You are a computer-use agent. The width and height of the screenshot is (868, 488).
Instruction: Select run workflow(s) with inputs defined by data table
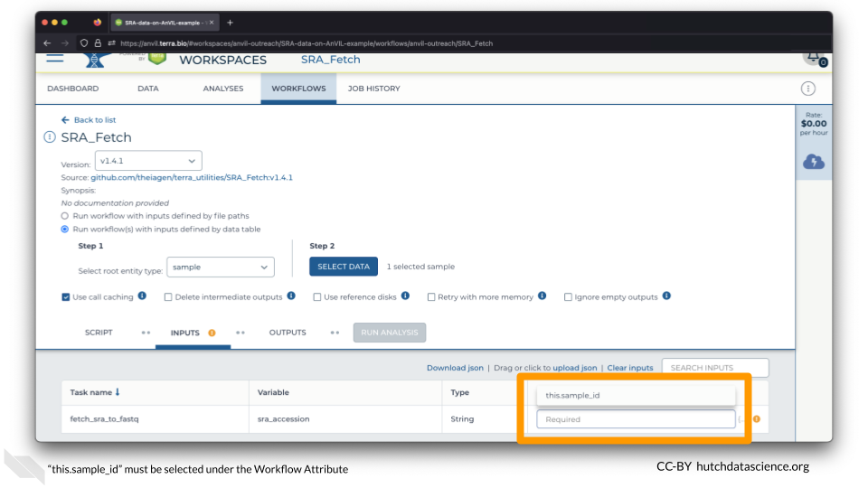coord(65,229)
